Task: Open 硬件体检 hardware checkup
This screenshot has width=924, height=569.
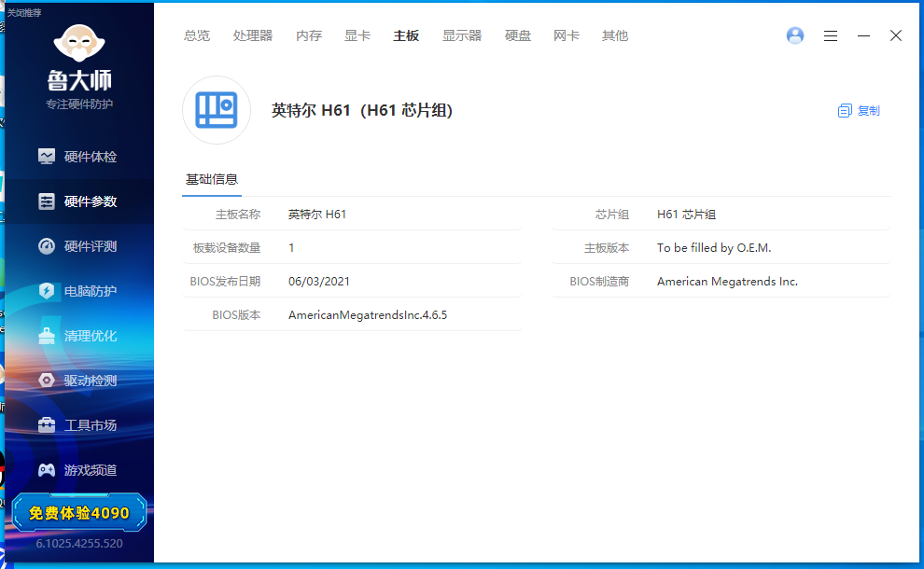Action: tap(78, 157)
